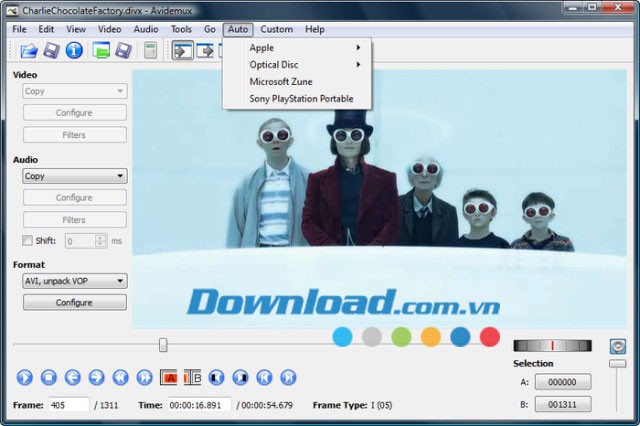This screenshot has height=426, width=640.
Task: Open the Tools menu
Action: click(181, 29)
